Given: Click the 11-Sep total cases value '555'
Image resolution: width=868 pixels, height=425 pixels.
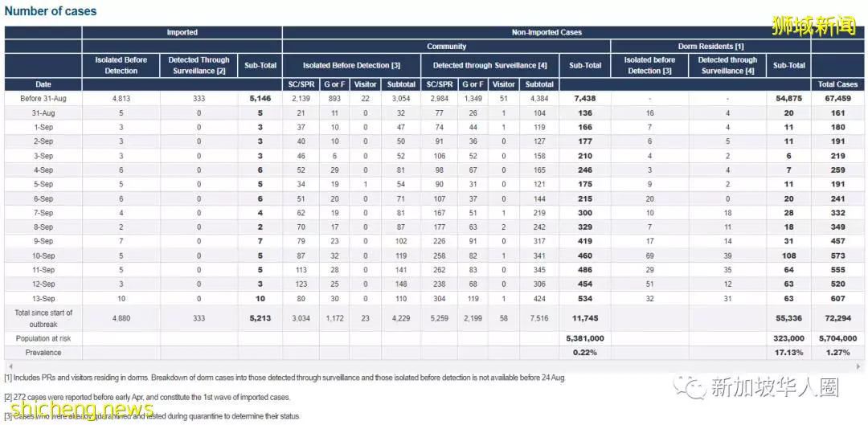Looking at the screenshot, I should [837, 269].
